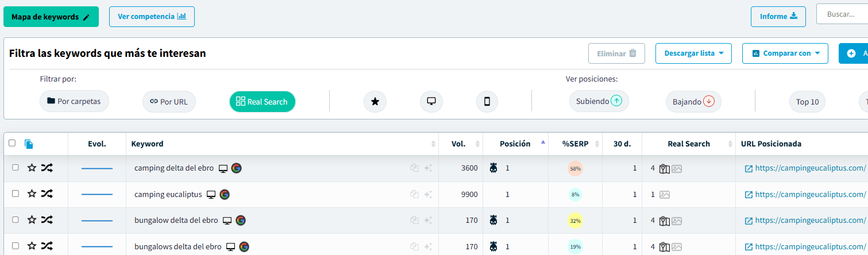
Task: Open the 'Descargar lista' dropdown
Action: click(693, 53)
